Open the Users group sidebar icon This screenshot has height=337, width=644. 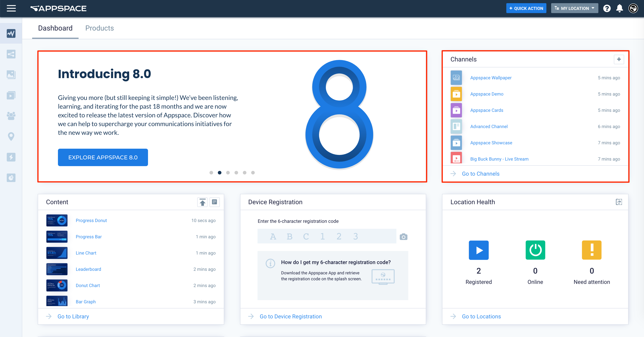pyautogui.click(x=11, y=116)
